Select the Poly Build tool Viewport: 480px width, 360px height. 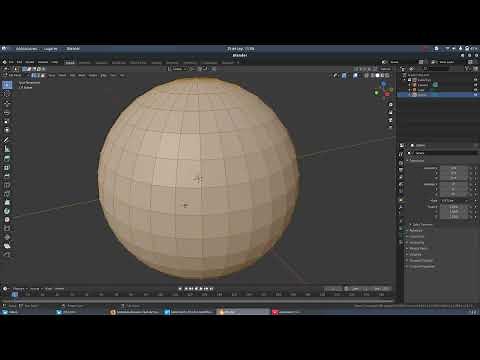(7, 202)
